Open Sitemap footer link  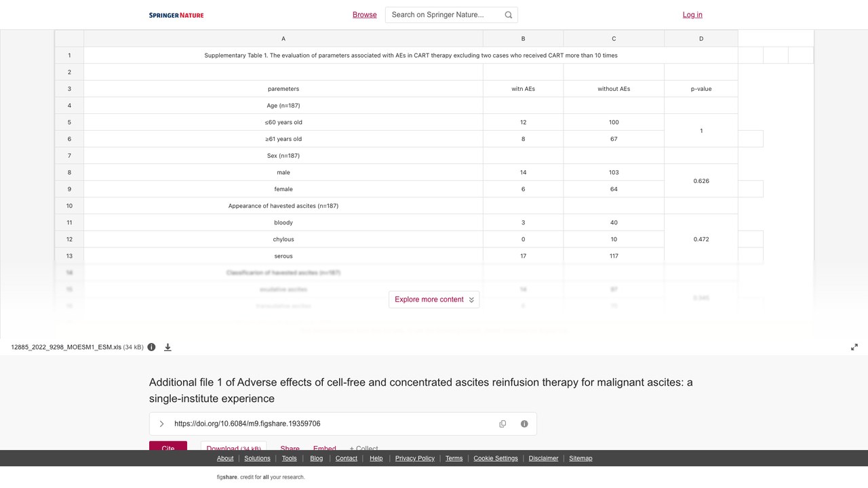pyautogui.click(x=580, y=458)
